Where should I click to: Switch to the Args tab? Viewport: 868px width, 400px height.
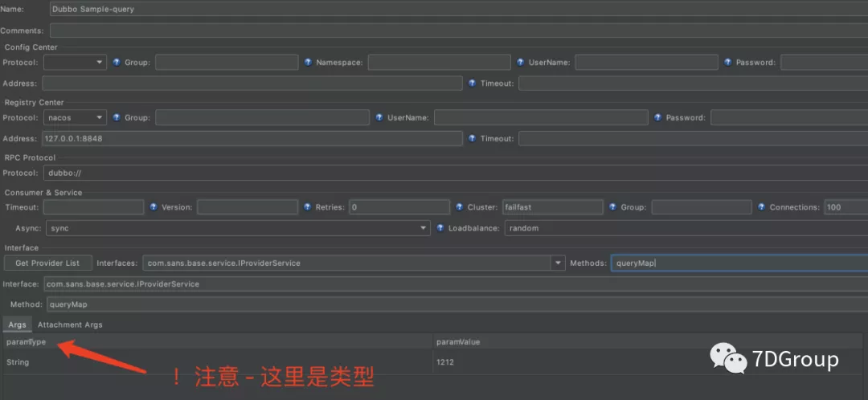coord(17,324)
